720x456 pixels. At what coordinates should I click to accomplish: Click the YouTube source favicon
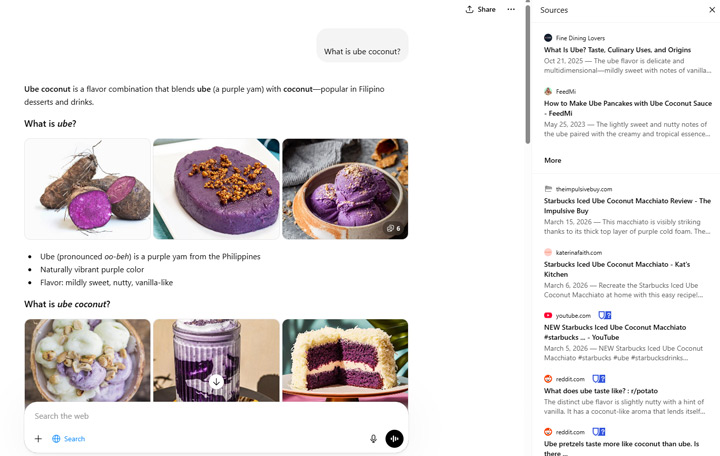click(x=548, y=316)
